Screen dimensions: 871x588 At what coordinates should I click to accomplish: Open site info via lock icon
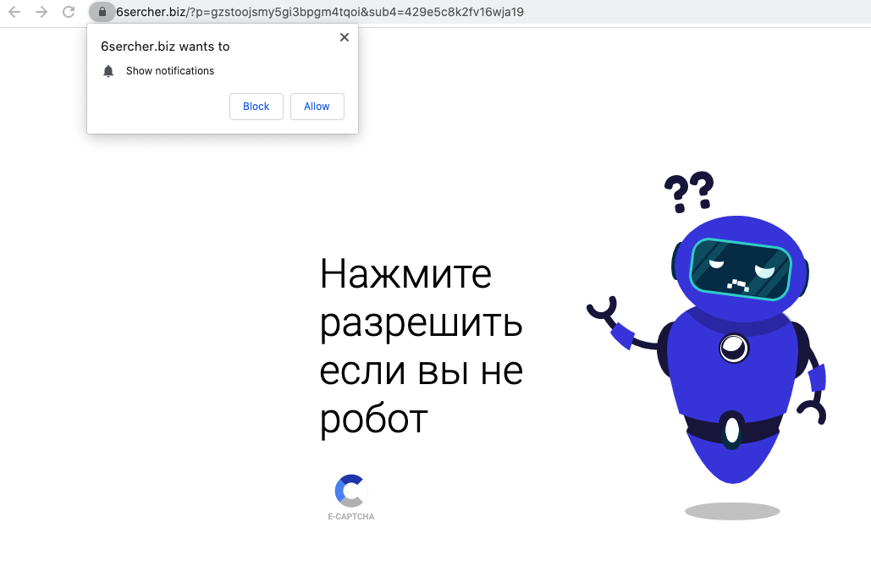click(102, 12)
